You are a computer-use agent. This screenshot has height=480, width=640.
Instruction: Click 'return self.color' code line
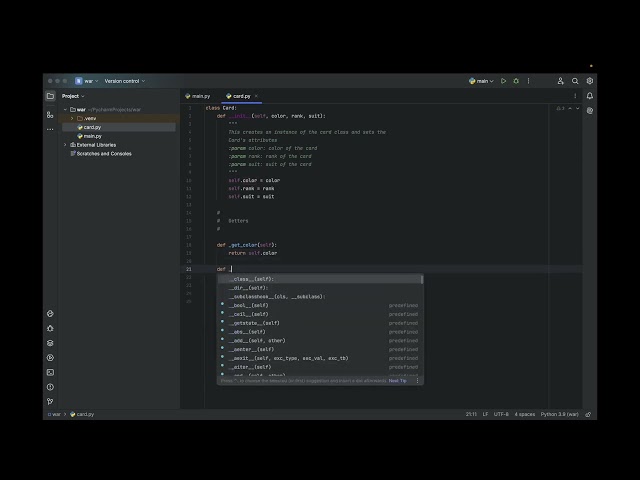pyautogui.click(x=253, y=253)
